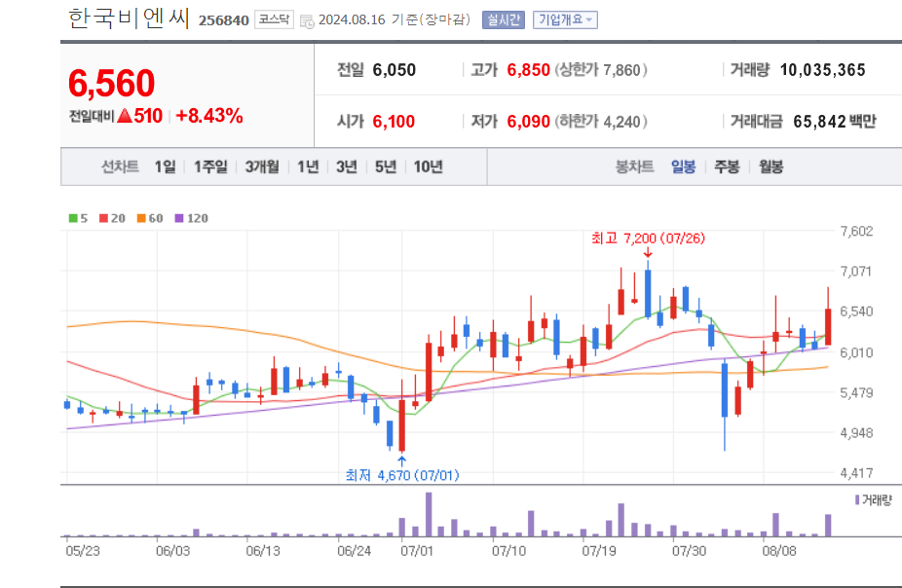Click the stock code 256840
902x588 pixels.
(224, 20)
